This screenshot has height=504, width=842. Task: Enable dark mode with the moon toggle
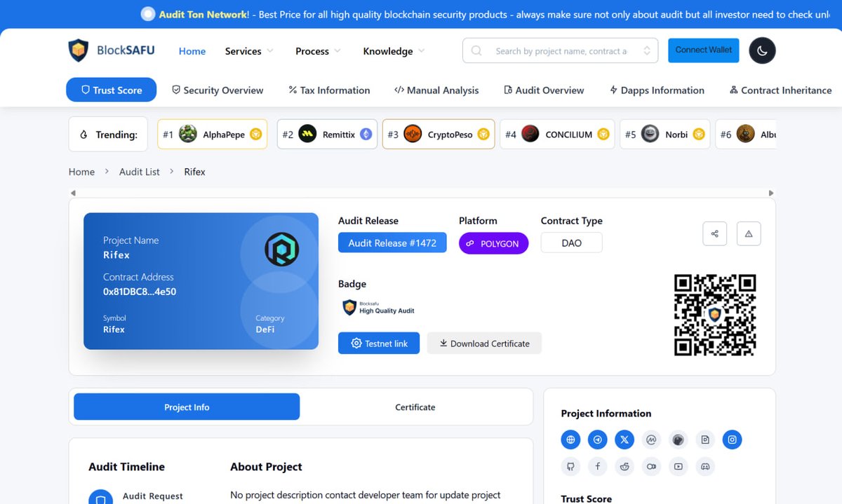point(762,50)
